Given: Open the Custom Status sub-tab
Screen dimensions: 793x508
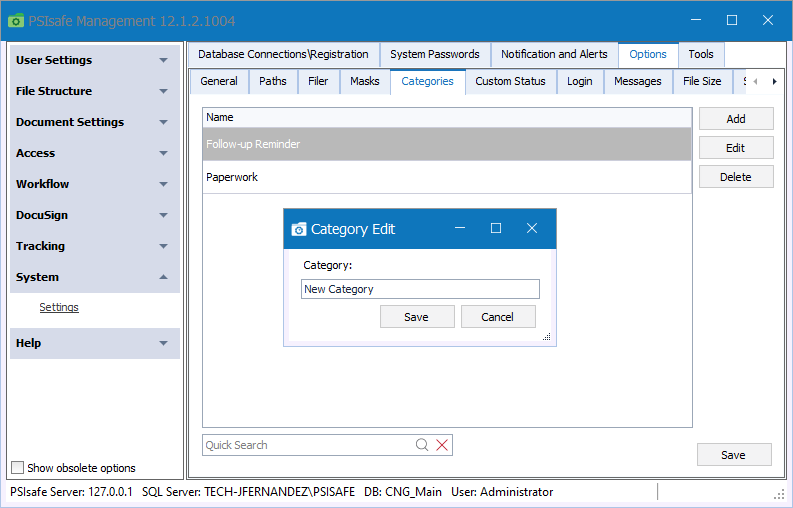Looking at the screenshot, I should coord(510,81).
